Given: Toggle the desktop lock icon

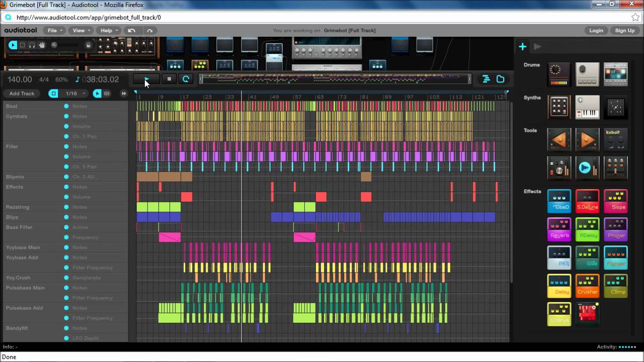Looking at the screenshot, I should coord(89,45).
